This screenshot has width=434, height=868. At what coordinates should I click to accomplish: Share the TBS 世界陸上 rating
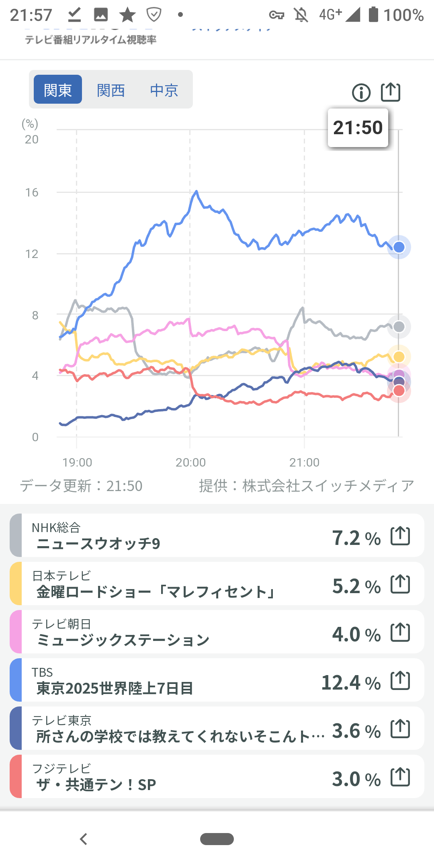click(x=400, y=681)
